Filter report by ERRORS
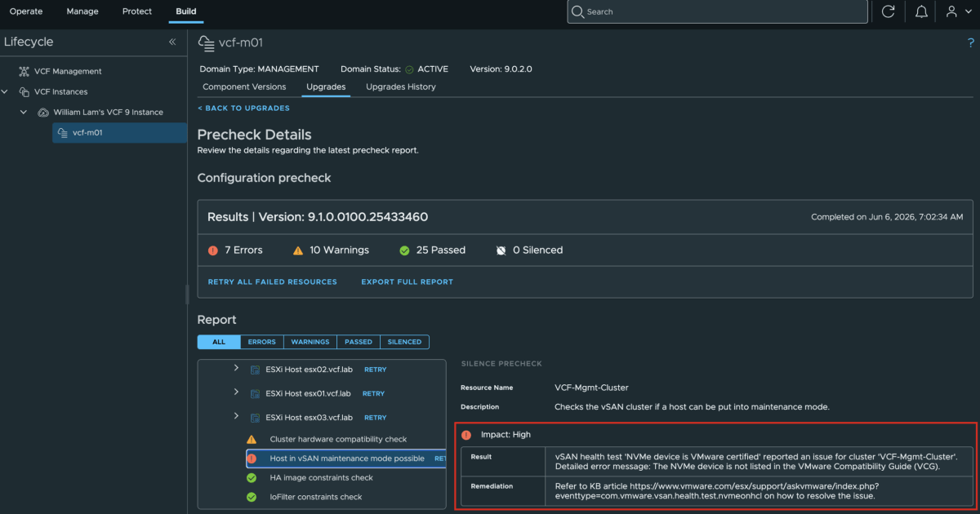The height and width of the screenshot is (514, 980). pyautogui.click(x=262, y=342)
